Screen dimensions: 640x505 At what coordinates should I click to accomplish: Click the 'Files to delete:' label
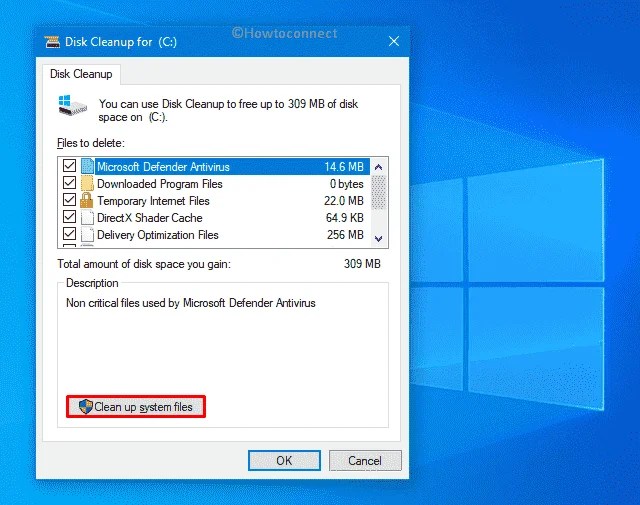click(x=91, y=143)
